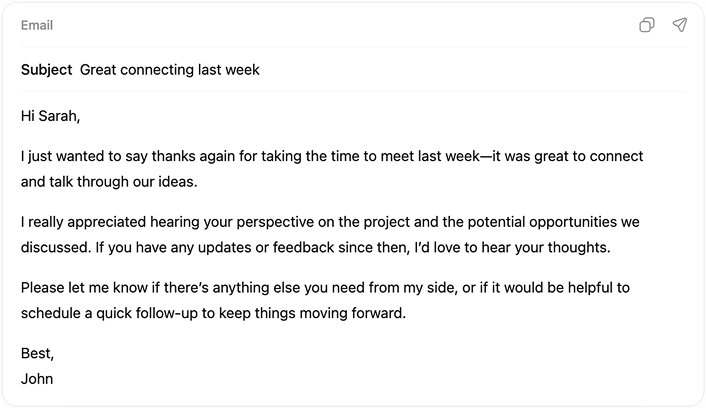Click the signature name 'John'
Viewport: 706px width, 408px height.
click(37, 379)
